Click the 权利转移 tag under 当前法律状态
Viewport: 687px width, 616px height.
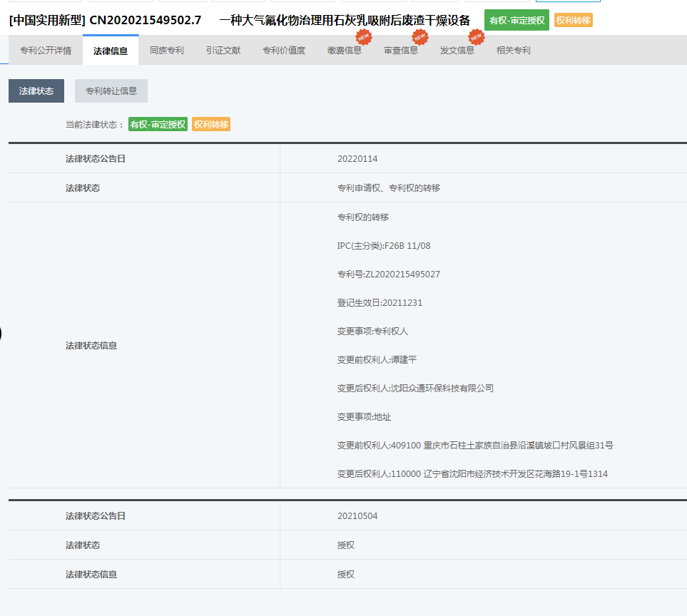coord(211,125)
